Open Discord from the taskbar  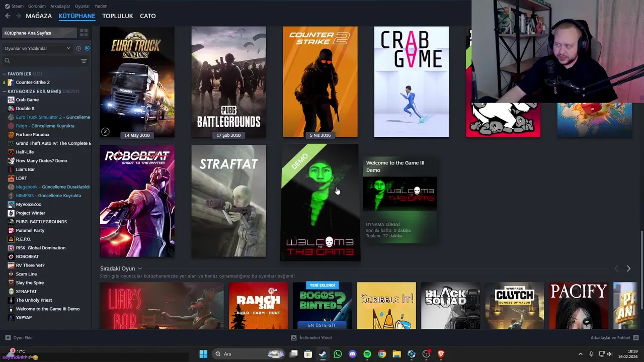coord(352,354)
